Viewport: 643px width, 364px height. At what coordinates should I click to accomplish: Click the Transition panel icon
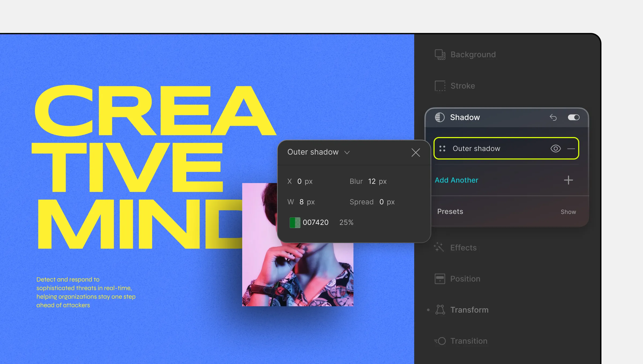tap(440, 340)
